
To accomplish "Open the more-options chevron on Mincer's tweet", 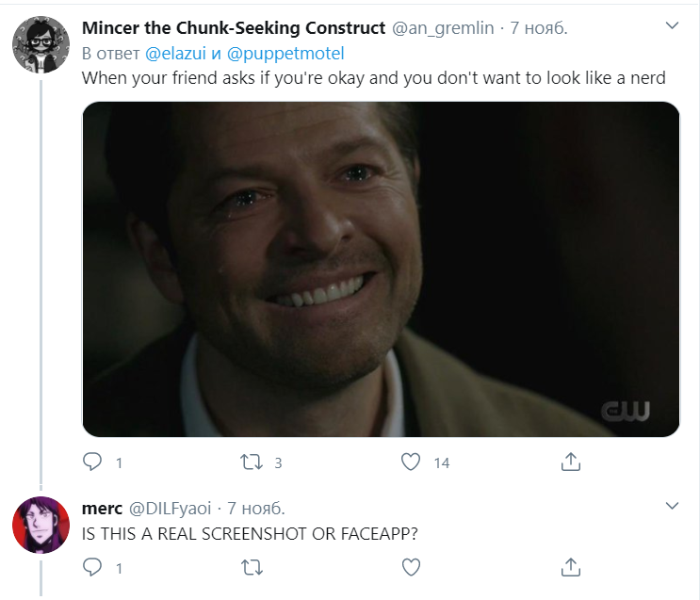I will 672,25.
